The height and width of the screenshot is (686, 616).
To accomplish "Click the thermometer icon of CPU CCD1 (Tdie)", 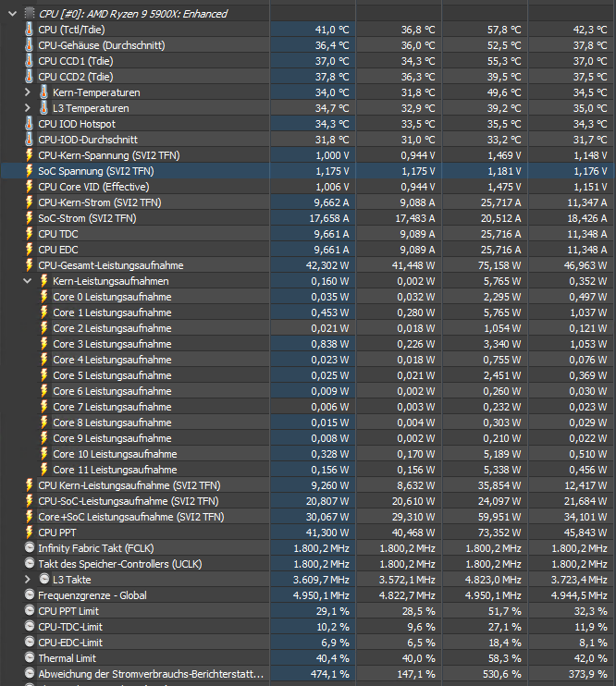I will tap(29, 61).
